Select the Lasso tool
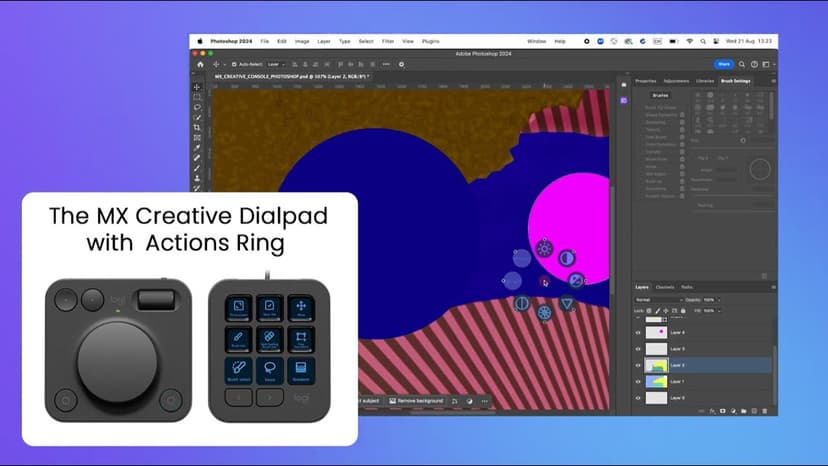 pyautogui.click(x=197, y=107)
